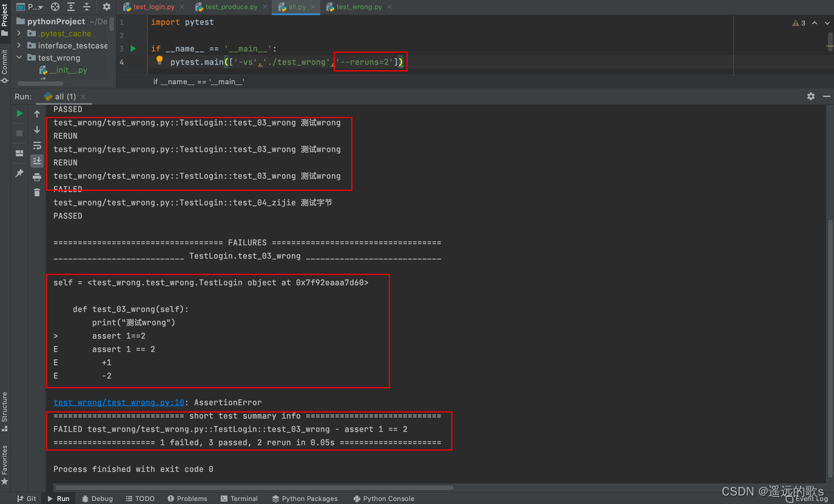Open the Favorites side tool window
Image resolution: width=834 pixels, height=504 pixels.
click(x=5, y=464)
